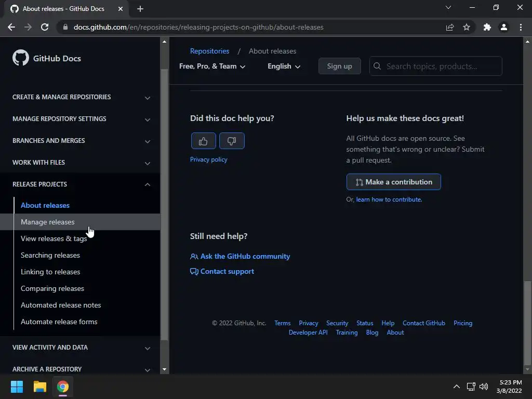
Task: Click sidebar scrollbar up arrow
Action: click(x=165, y=42)
